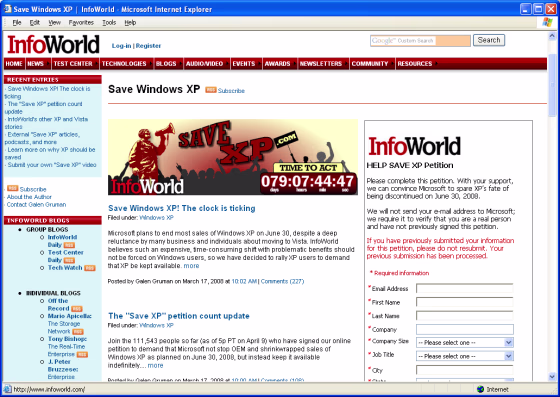Click the Internet Explorer page icon in title bar
The width and height of the screenshot is (560, 397).
(x=7, y=9)
